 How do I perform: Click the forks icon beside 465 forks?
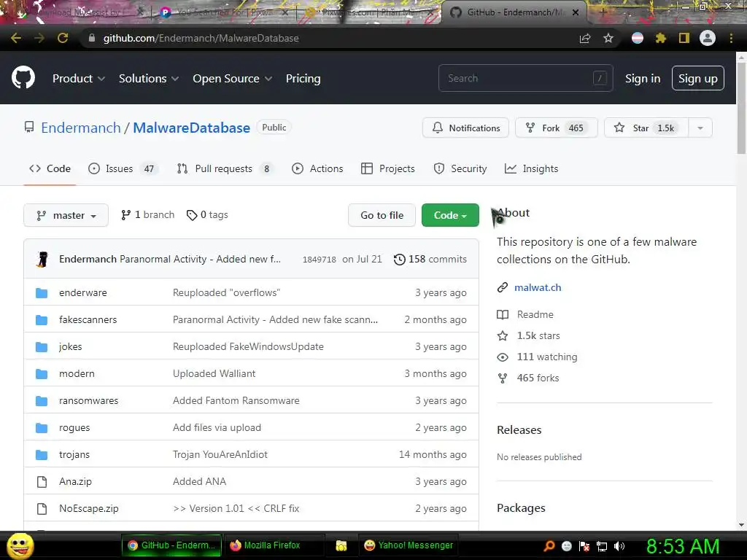coord(503,378)
